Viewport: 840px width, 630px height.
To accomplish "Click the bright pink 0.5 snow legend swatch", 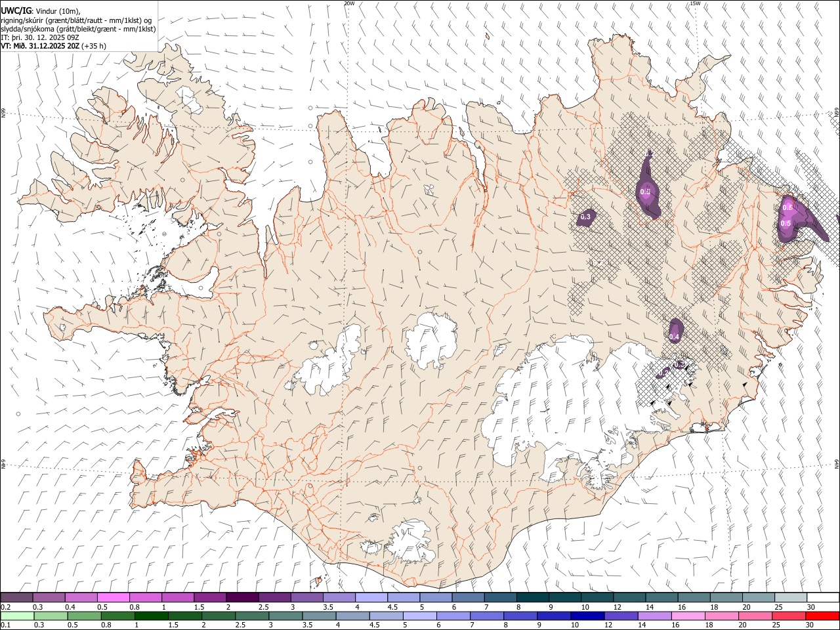I will [113, 598].
